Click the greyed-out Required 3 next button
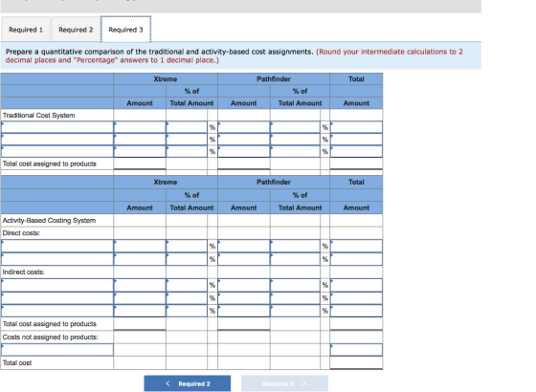Screen dimensions: 536x392 (x=284, y=383)
